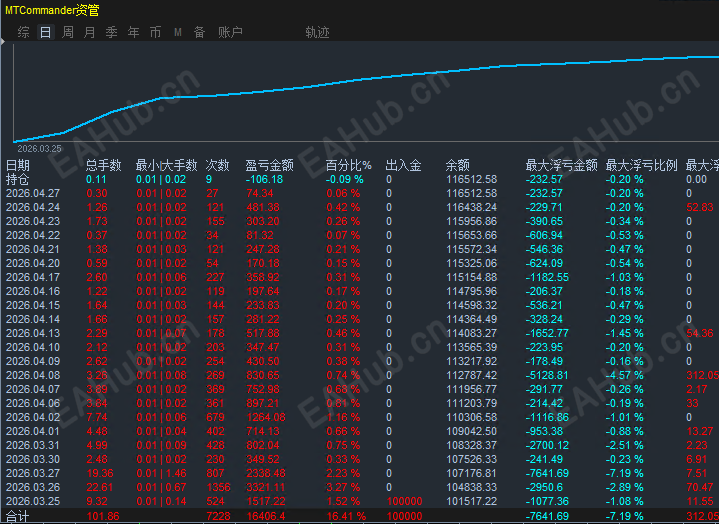The height and width of the screenshot is (524, 719).
Task: Select the 2026.04.08 date row
Action: click(360, 375)
